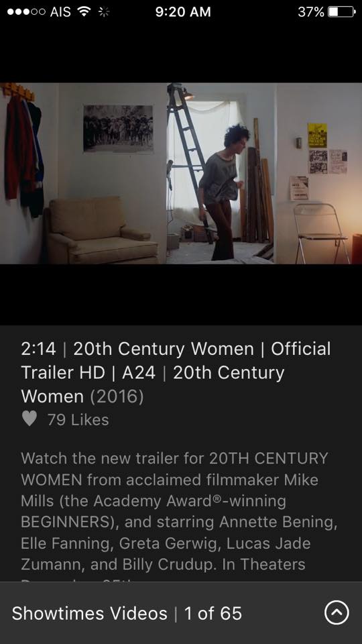Tap the cellular signal dots indicator
The width and height of the screenshot is (362, 644).
coord(26,12)
